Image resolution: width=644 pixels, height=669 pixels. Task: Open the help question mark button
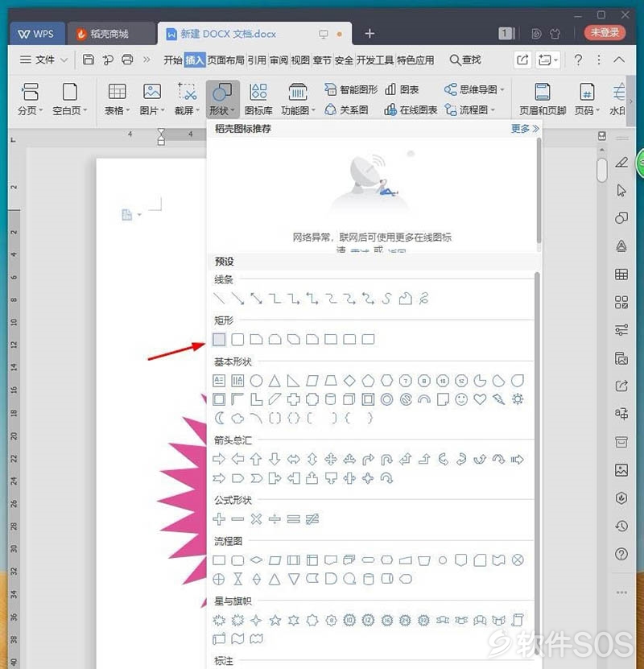pos(578,60)
